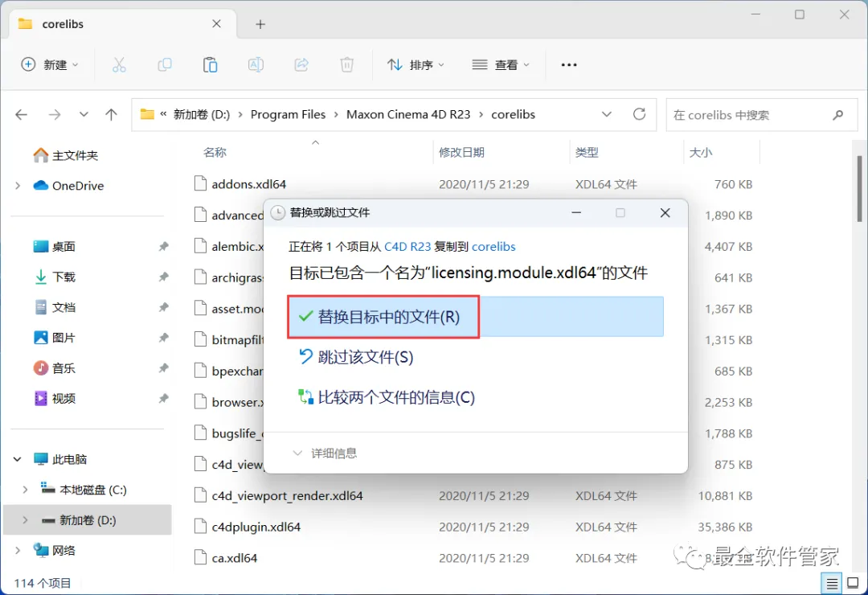
Task: Open the New item dropdown
Action: tap(50, 65)
